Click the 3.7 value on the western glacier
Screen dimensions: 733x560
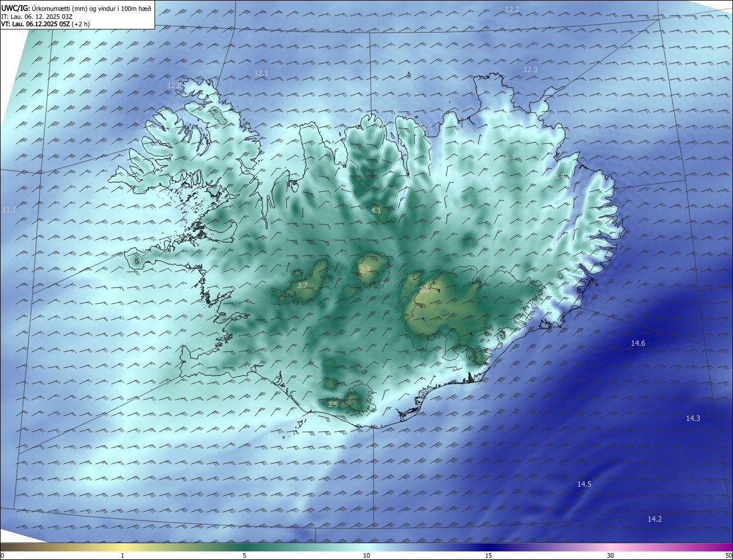(x=302, y=285)
